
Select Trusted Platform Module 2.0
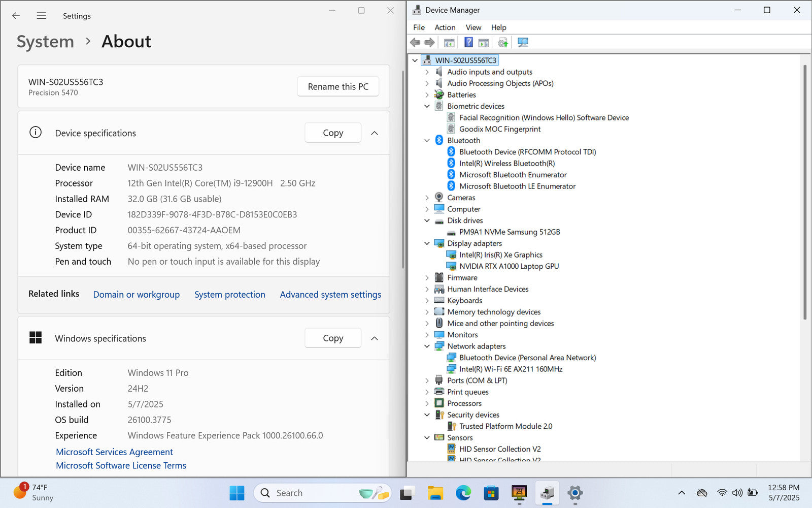(505, 426)
